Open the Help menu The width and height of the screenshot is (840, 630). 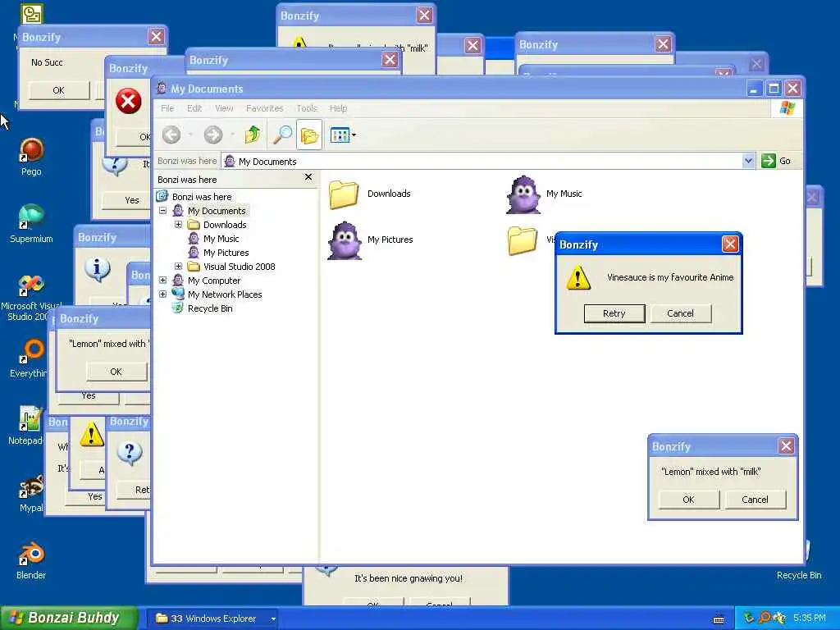(x=338, y=108)
